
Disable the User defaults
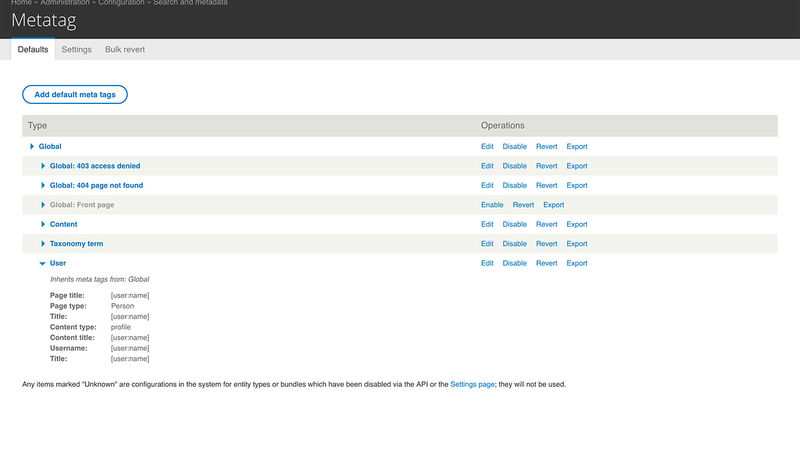[514, 263]
